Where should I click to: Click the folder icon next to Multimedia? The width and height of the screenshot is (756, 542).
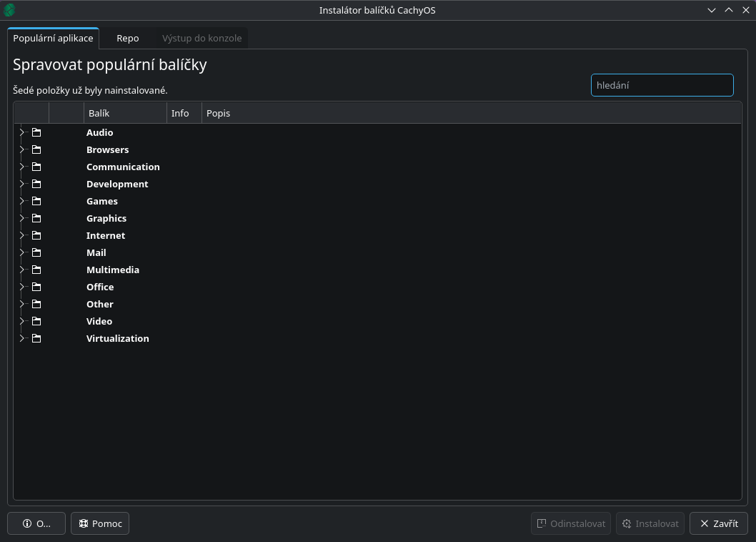(36, 270)
